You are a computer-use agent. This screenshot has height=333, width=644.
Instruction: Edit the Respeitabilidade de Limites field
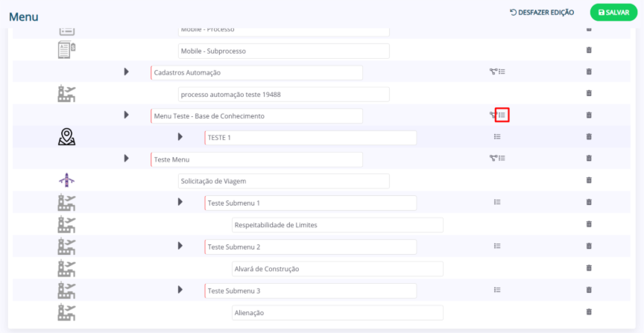tap(338, 225)
